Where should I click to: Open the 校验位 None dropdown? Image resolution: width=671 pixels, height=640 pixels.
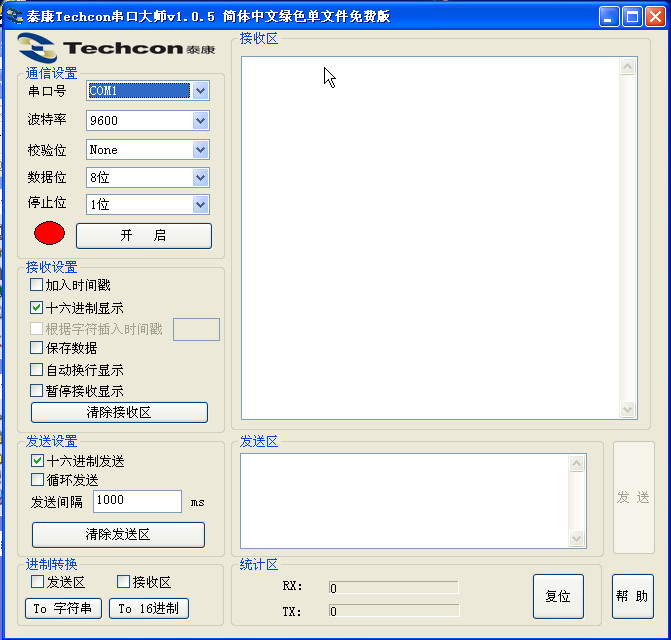point(200,150)
